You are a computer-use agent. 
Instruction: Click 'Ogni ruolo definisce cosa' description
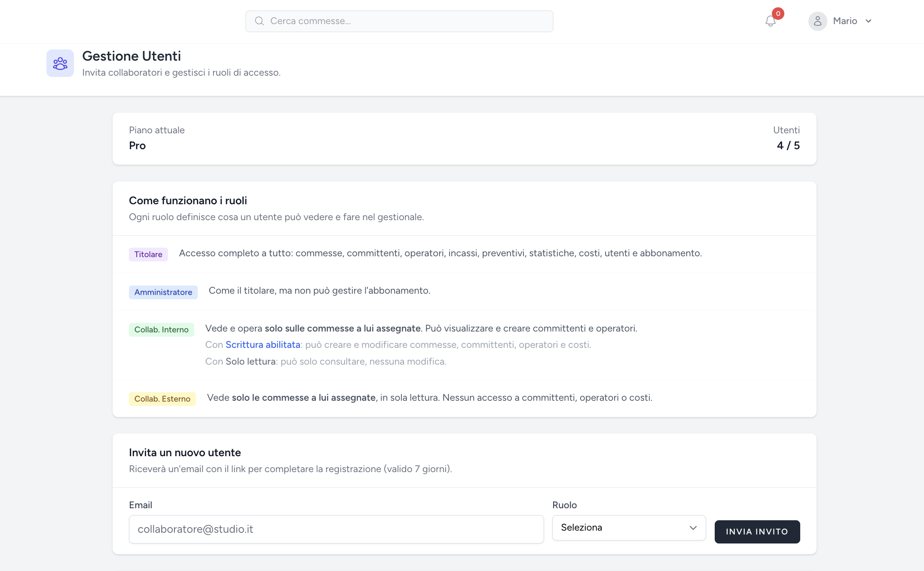pyautogui.click(x=276, y=217)
